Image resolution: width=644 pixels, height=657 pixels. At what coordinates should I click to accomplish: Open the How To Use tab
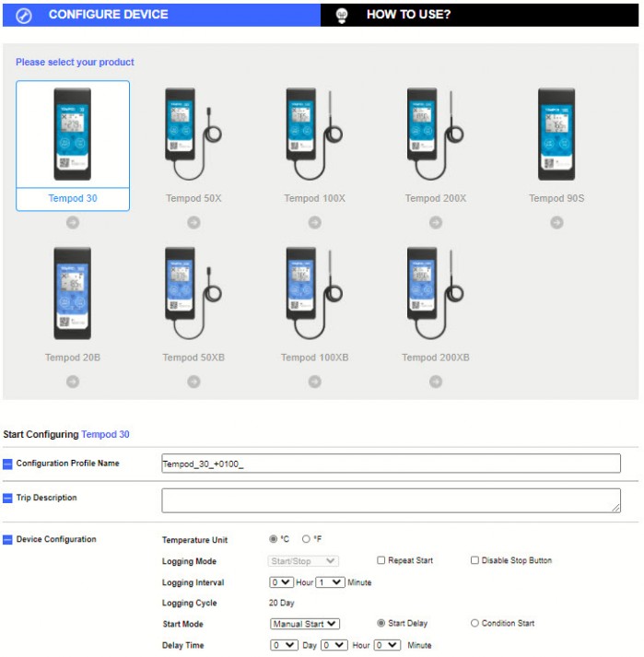[x=479, y=15]
